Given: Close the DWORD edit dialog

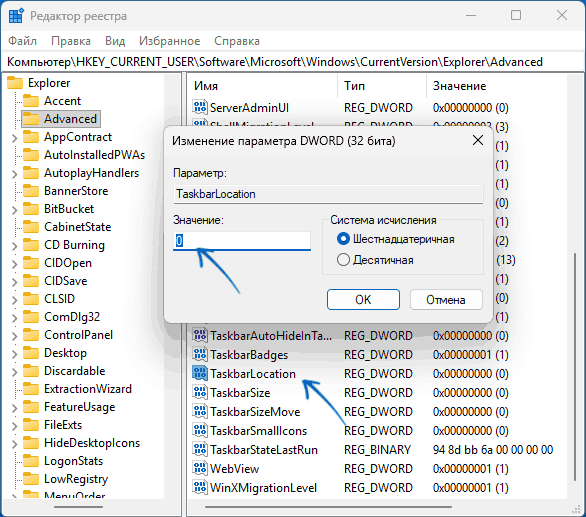Looking at the screenshot, I should point(478,141).
